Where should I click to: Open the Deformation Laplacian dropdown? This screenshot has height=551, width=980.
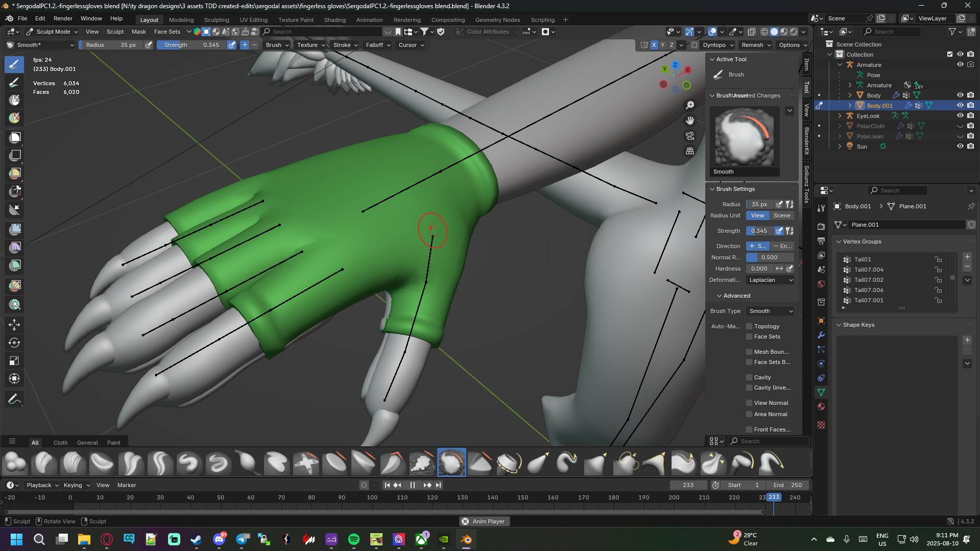coord(770,280)
